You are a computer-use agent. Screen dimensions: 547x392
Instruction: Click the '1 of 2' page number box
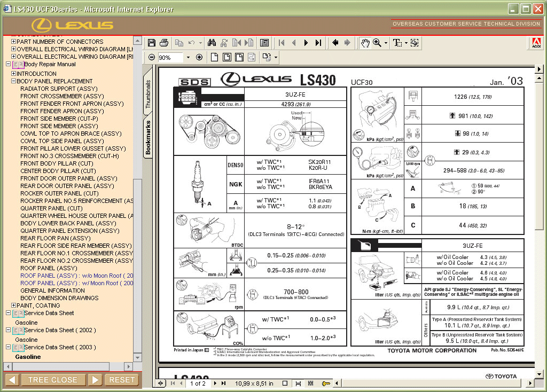tap(198, 383)
